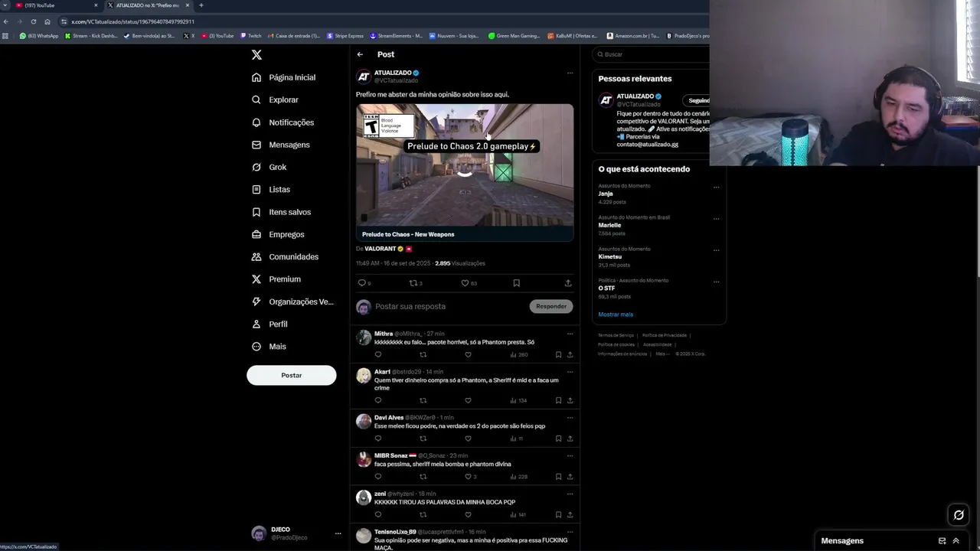The height and width of the screenshot is (551, 980).
Task: Click Mostrar mais under trends
Action: 616,315
